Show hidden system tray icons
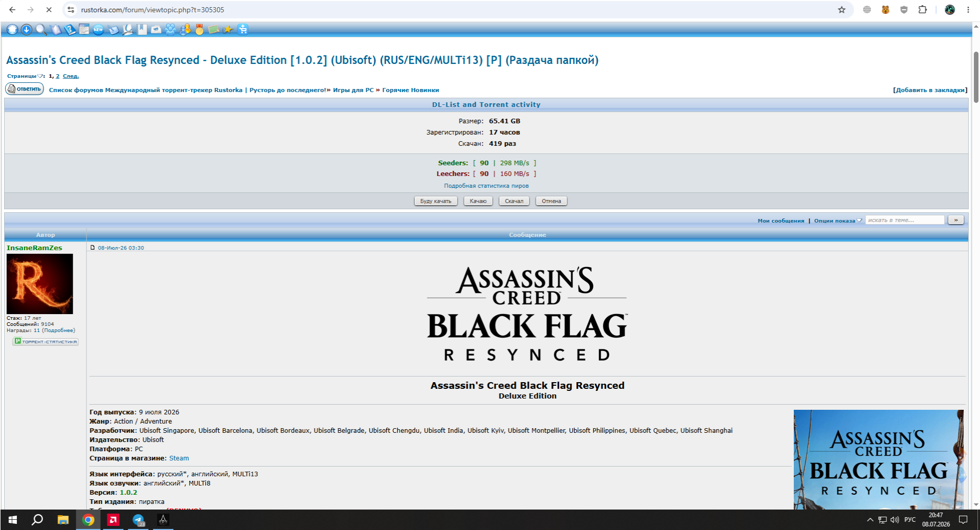This screenshot has width=980, height=530. tap(870, 520)
